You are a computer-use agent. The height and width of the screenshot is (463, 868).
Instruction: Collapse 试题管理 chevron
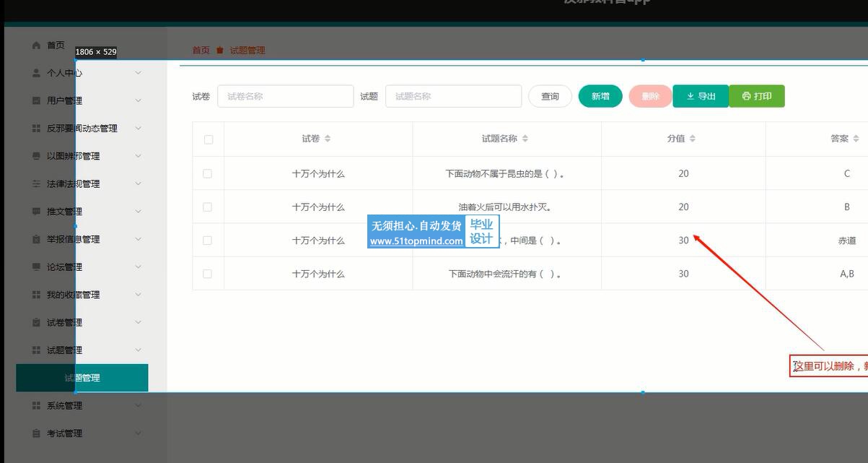(x=138, y=350)
